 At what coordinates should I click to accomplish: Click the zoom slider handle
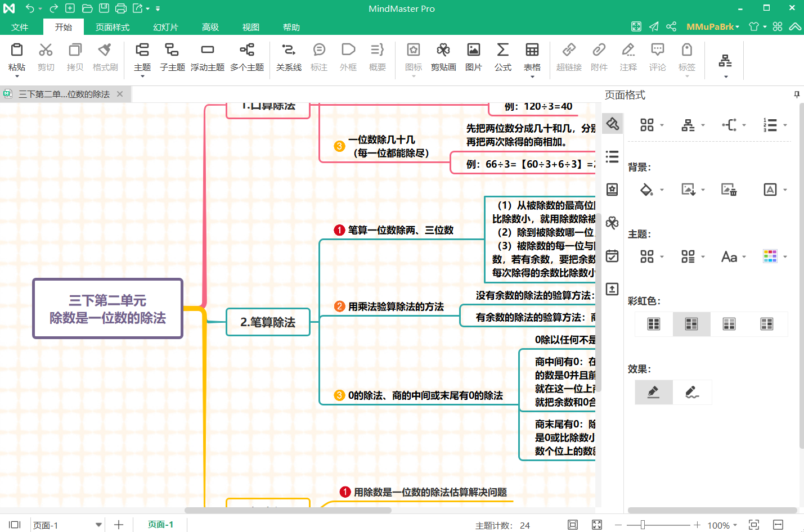pyautogui.click(x=643, y=525)
